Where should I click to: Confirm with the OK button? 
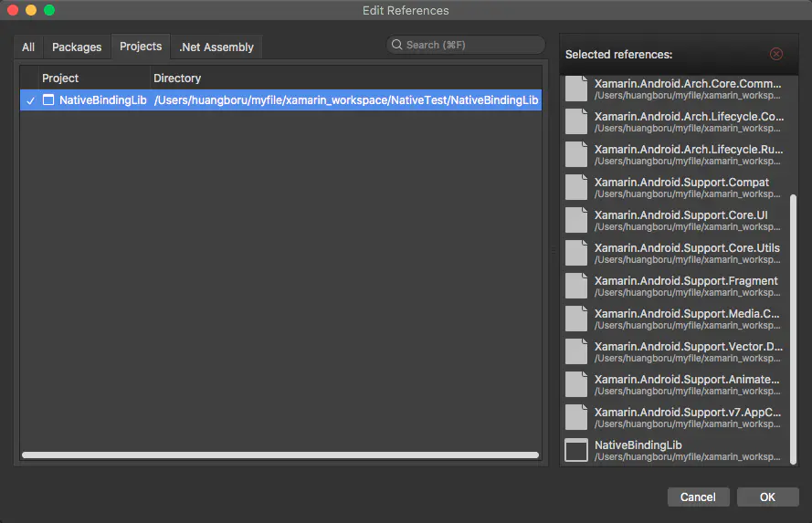(767, 497)
